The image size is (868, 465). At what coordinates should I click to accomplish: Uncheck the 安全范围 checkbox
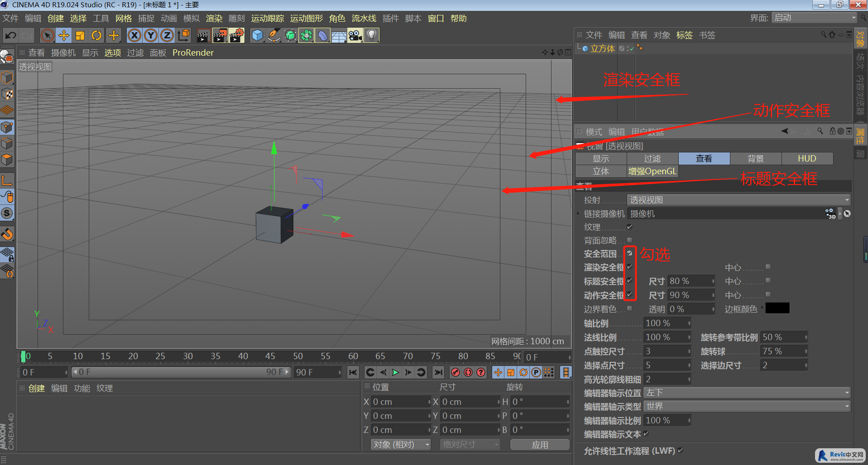629,253
